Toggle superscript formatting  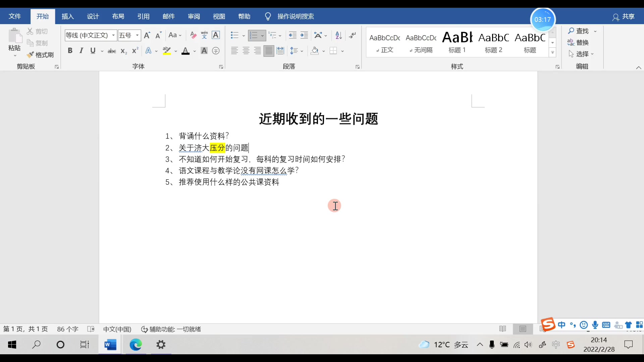pyautogui.click(x=135, y=51)
